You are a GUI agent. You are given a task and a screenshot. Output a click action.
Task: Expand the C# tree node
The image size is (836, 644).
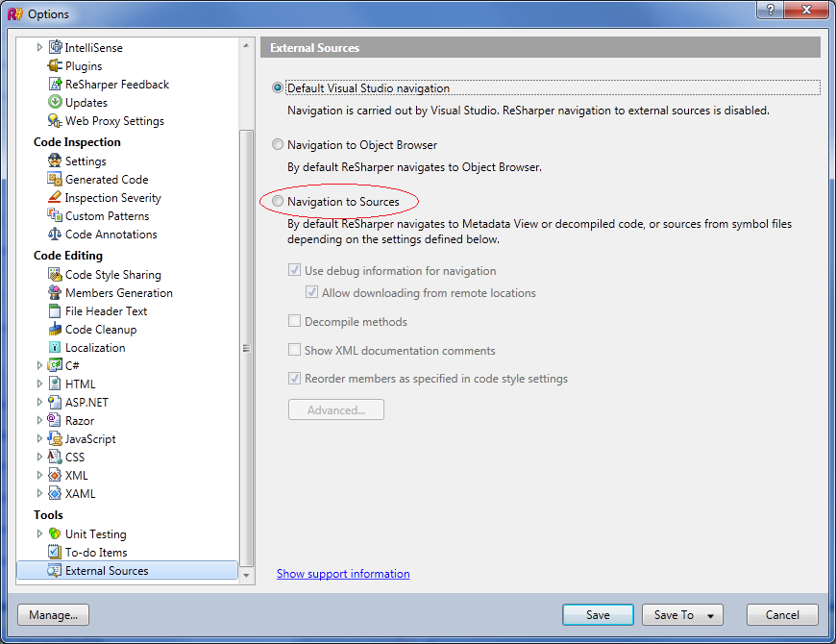coord(39,365)
